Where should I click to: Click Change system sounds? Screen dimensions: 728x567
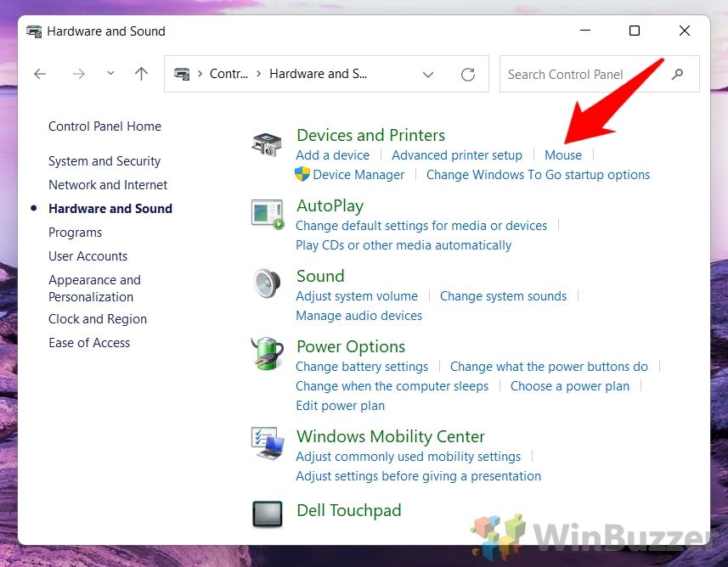coord(503,296)
